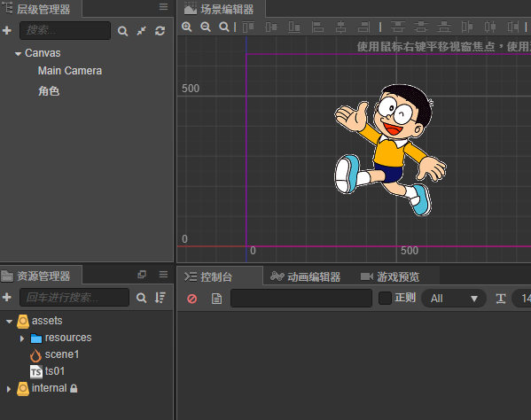Open the console log file

pos(216,299)
